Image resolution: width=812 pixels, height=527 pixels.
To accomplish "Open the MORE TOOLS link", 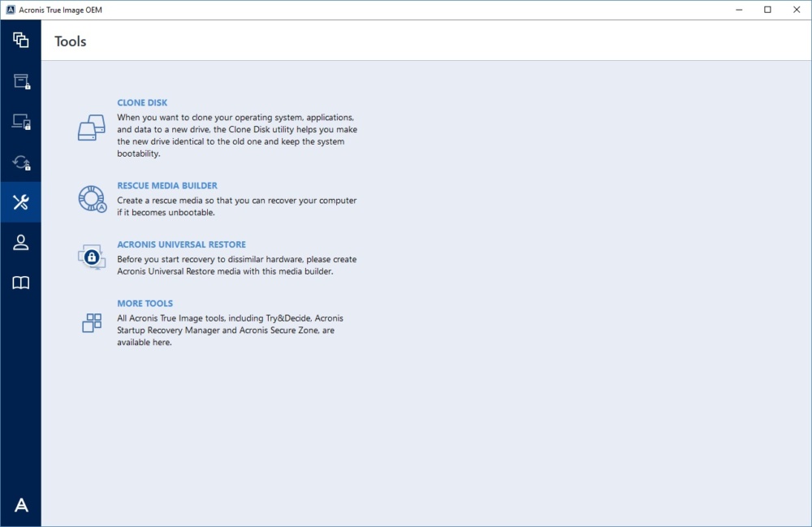I will click(x=145, y=304).
